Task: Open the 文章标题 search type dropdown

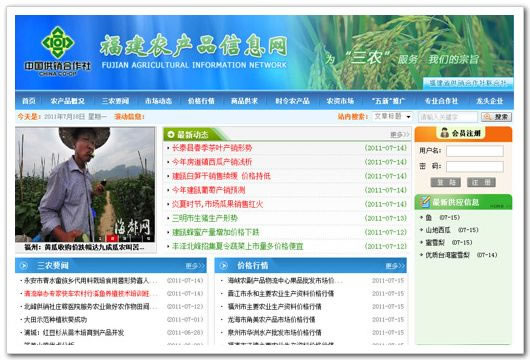Action: pyautogui.click(x=392, y=117)
